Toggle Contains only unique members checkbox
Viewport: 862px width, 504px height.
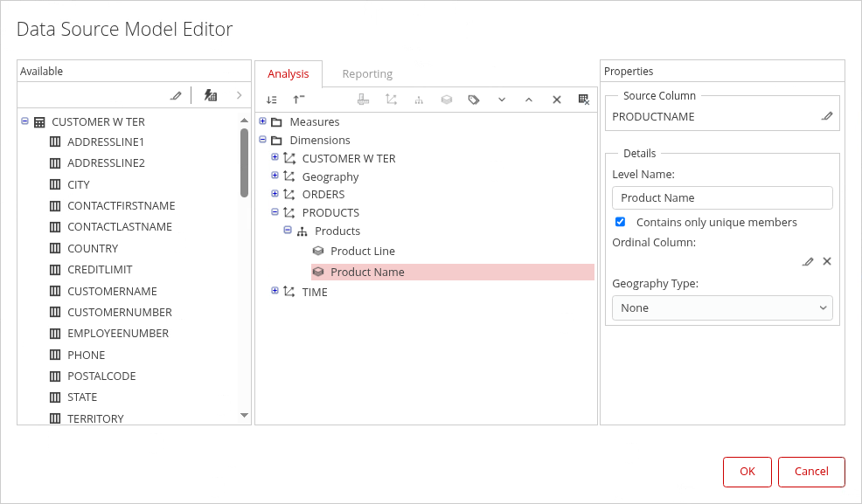coord(621,222)
